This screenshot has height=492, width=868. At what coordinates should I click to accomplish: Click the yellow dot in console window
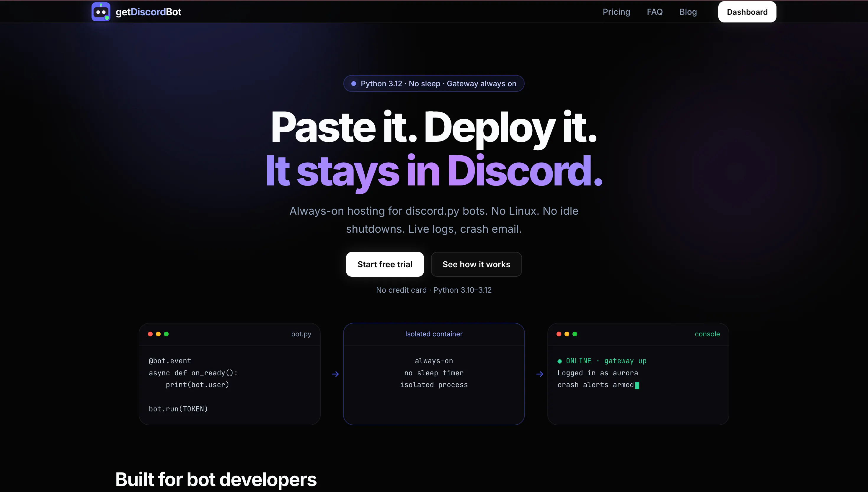click(x=567, y=334)
